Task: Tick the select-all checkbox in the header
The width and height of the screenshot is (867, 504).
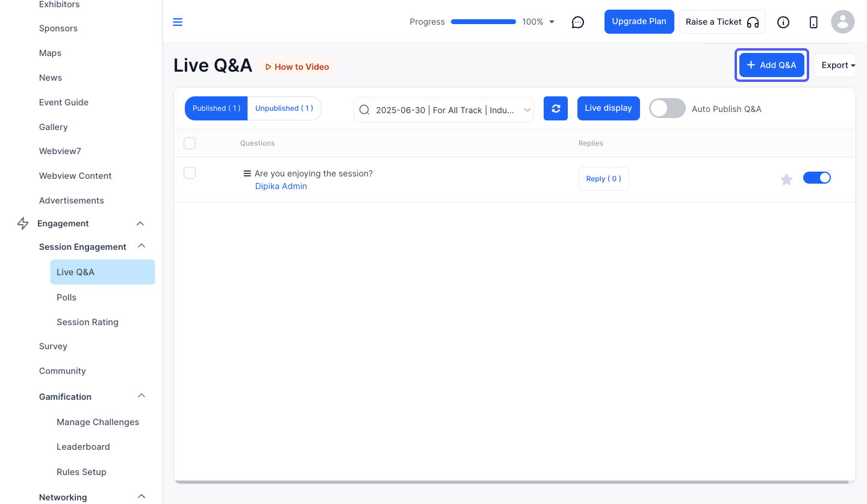Action: point(190,143)
